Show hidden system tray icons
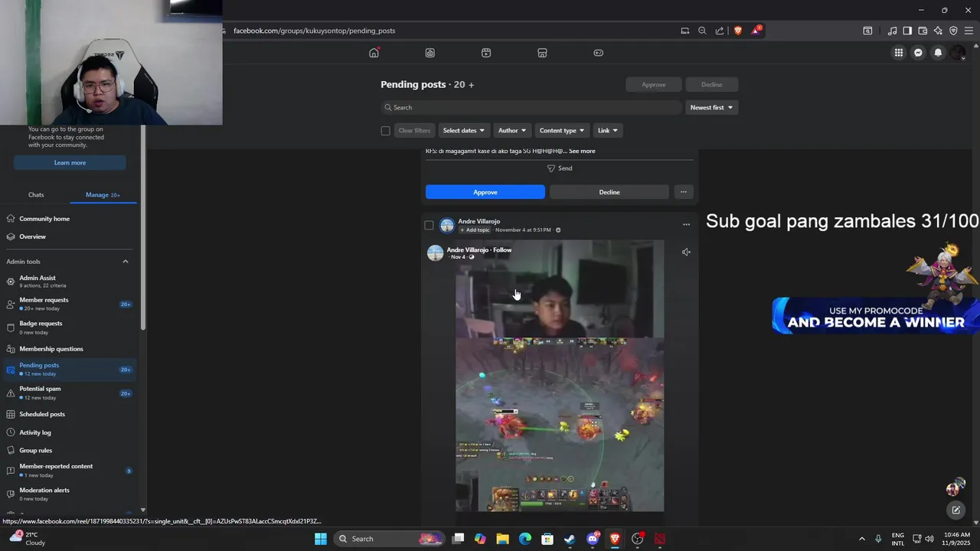This screenshot has width=980, height=551. click(861, 539)
